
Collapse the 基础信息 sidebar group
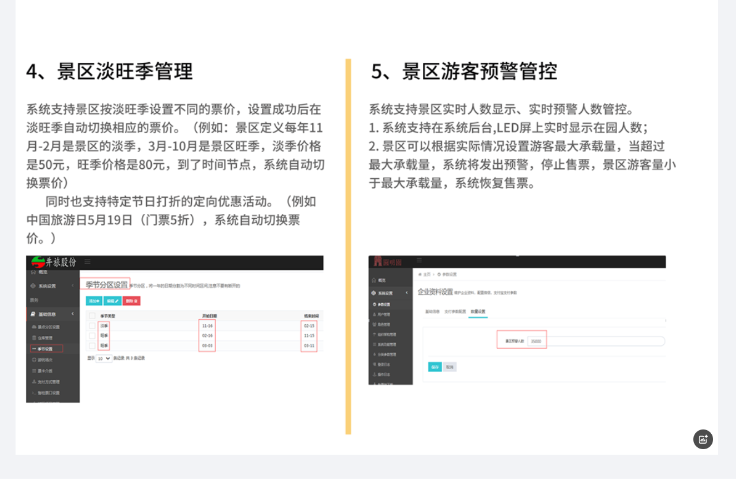[x=50, y=315]
